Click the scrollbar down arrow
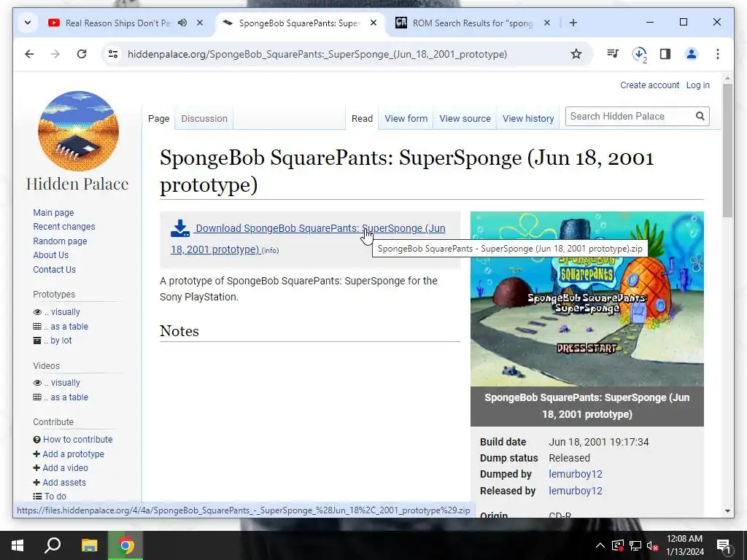747x560 pixels. click(727, 511)
